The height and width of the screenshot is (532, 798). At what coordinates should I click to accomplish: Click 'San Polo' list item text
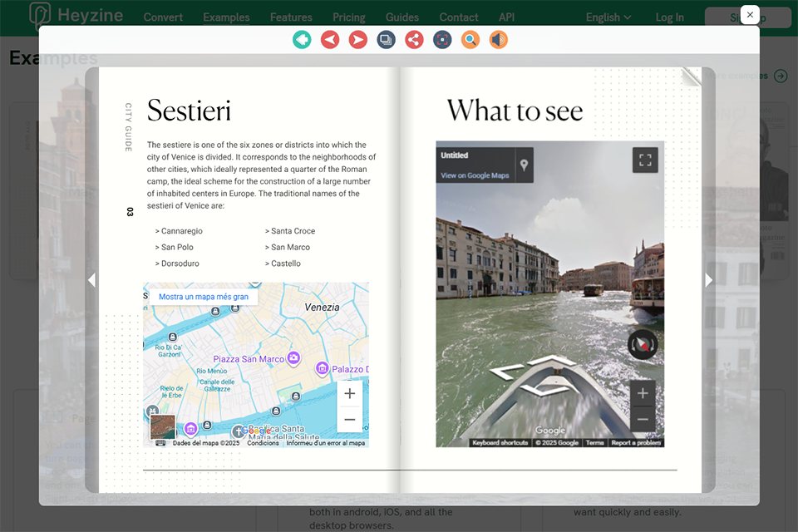click(x=177, y=248)
